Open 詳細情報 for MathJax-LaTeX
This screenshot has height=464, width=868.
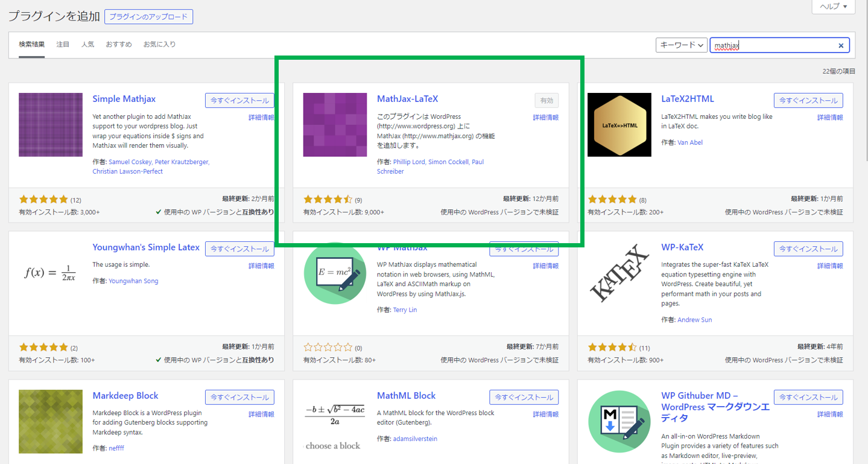point(546,117)
